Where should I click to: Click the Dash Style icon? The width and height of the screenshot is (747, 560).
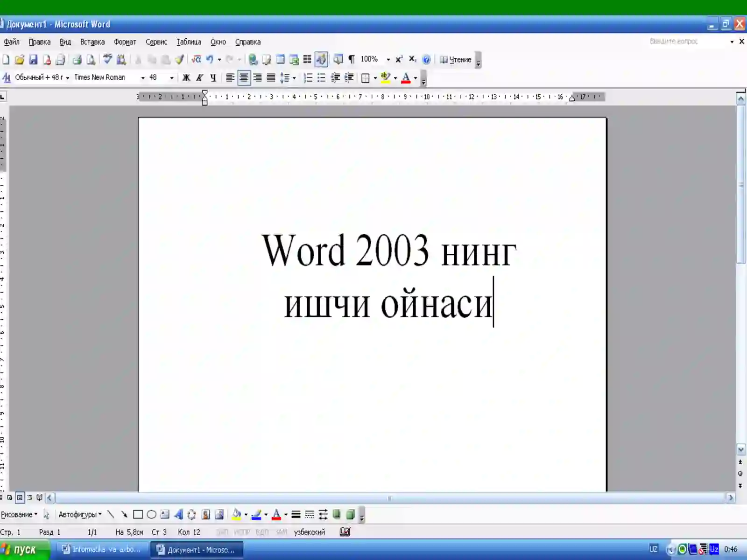click(309, 515)
